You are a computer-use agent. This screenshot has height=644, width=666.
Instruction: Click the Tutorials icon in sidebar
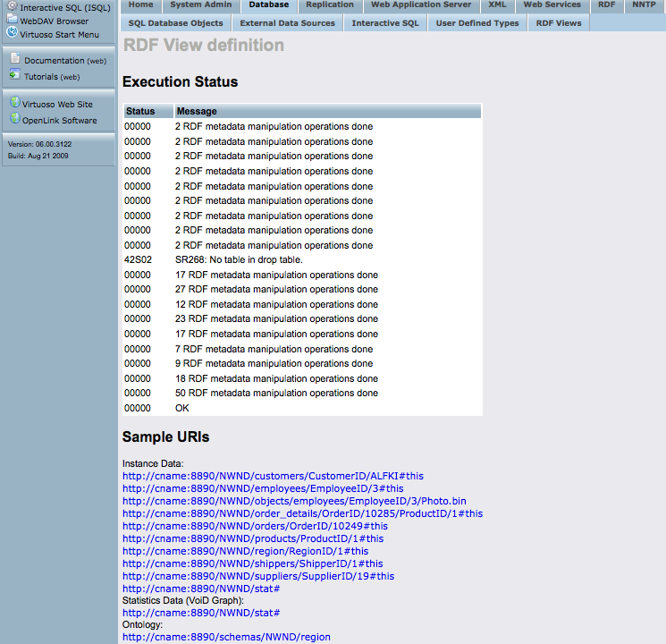[15, 75]
